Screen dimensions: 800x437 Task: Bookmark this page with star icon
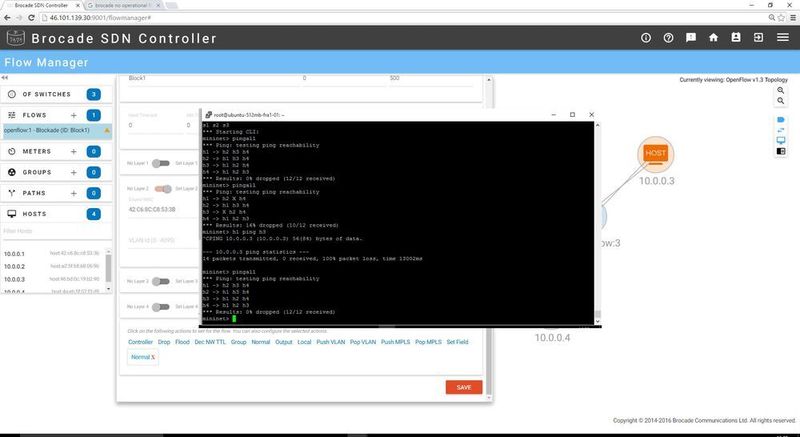(781, 17)
